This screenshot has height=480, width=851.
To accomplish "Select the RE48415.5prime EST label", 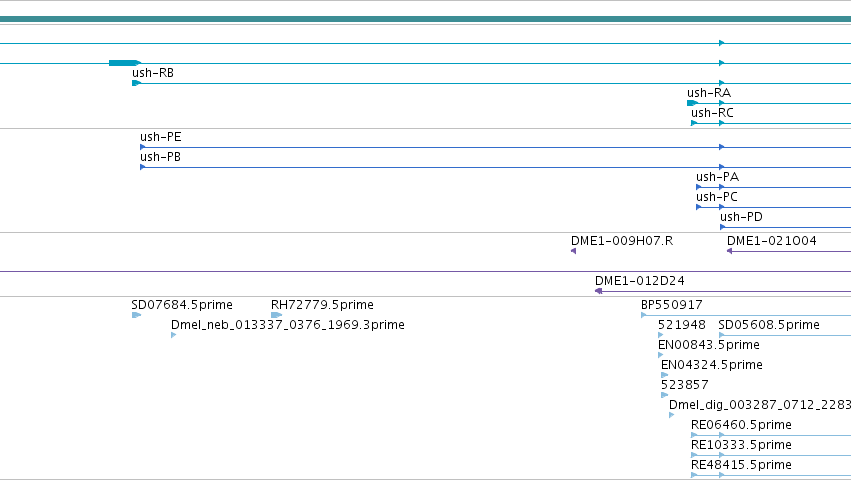I will tap(741, 466).
